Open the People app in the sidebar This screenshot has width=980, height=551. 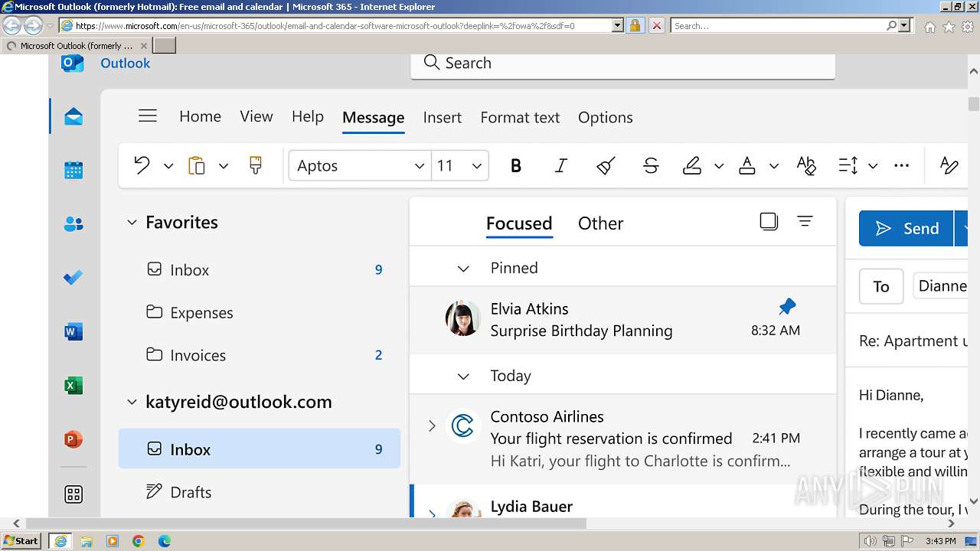point(73,224)
